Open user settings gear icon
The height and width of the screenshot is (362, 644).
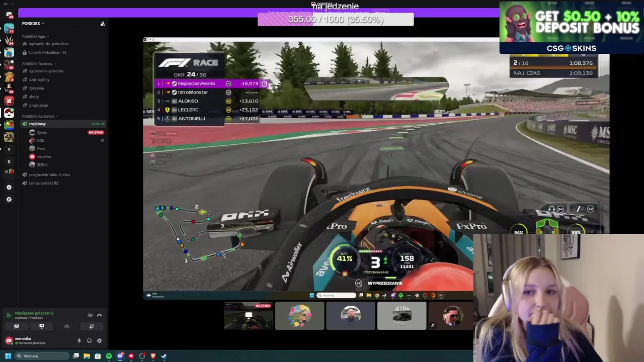pyautogui.click(x=99, y=340)
